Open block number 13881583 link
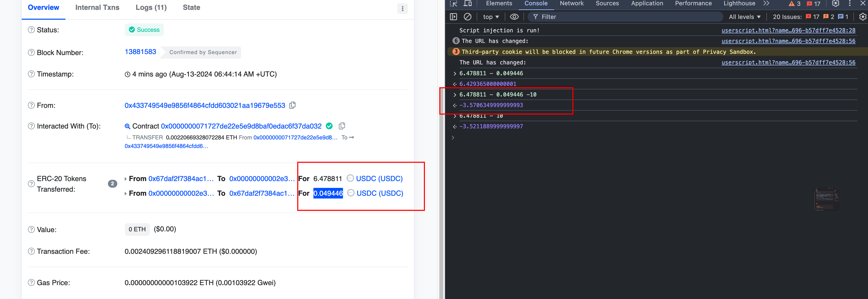Image resolution: width=868 pixels, height=299 pixels. 141,52
